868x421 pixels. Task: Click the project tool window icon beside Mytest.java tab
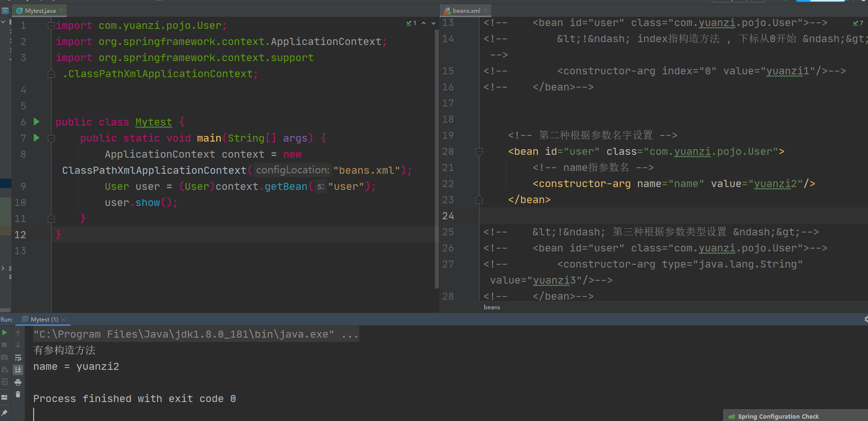pyautogui.click(x=5, y=10)
